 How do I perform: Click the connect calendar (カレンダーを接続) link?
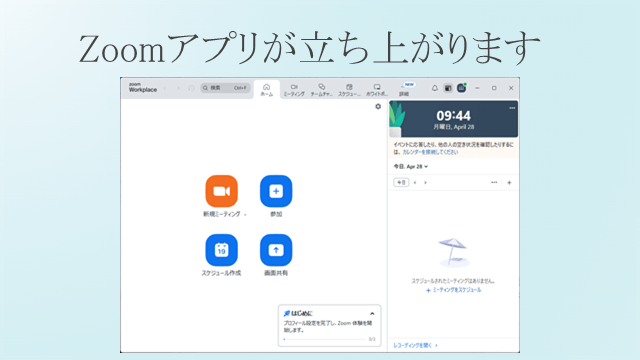coord(430,152)
